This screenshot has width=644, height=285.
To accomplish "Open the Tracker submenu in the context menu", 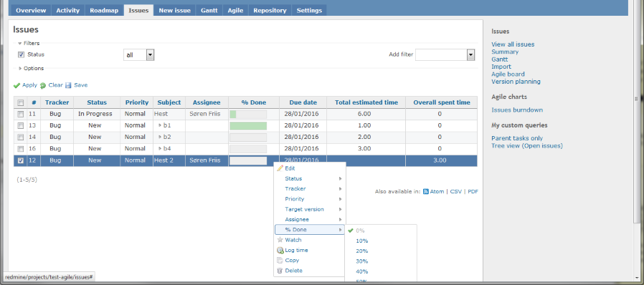I will point(310,188).
